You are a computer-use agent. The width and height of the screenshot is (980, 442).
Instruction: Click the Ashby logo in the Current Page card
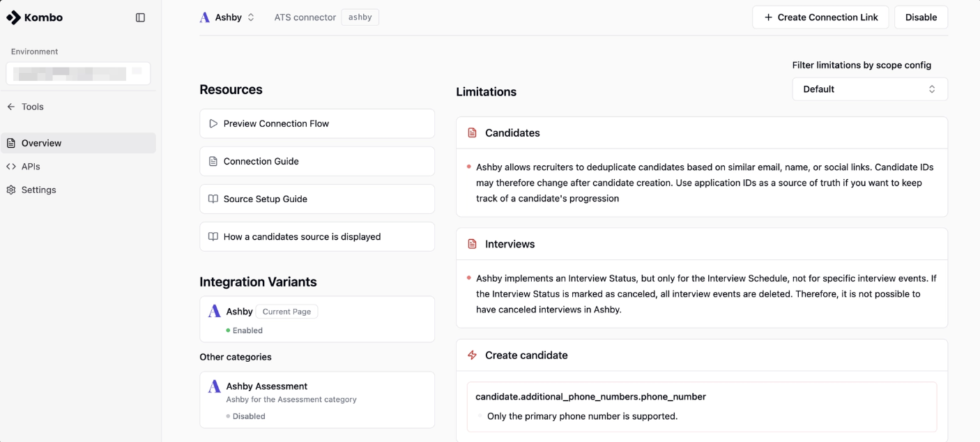point(215,312)
